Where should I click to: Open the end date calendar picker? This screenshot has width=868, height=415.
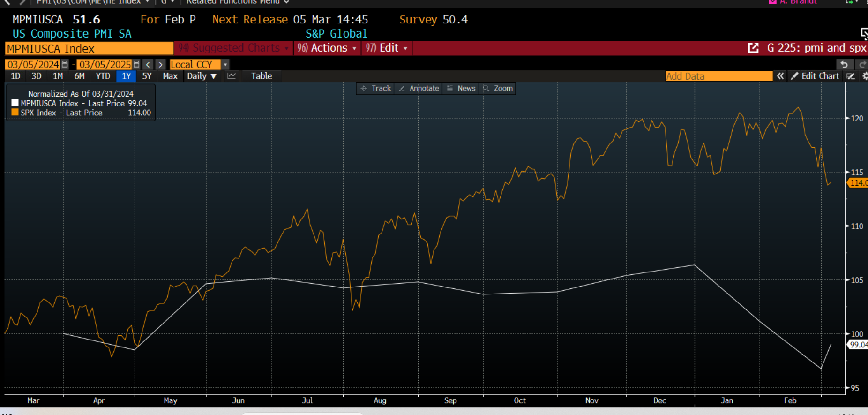136,65
